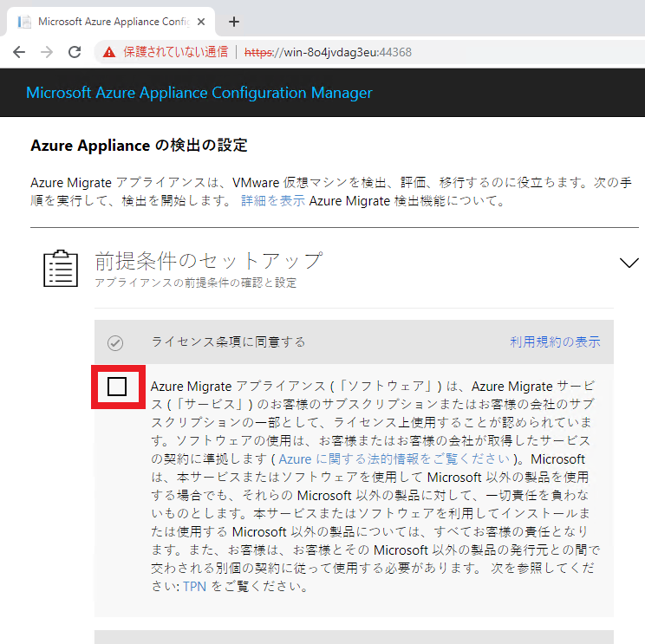The height and width of the screenshot is (644, 645).
Task: Click the 前提条件のセットアップ section title
Action: [209, 261]
